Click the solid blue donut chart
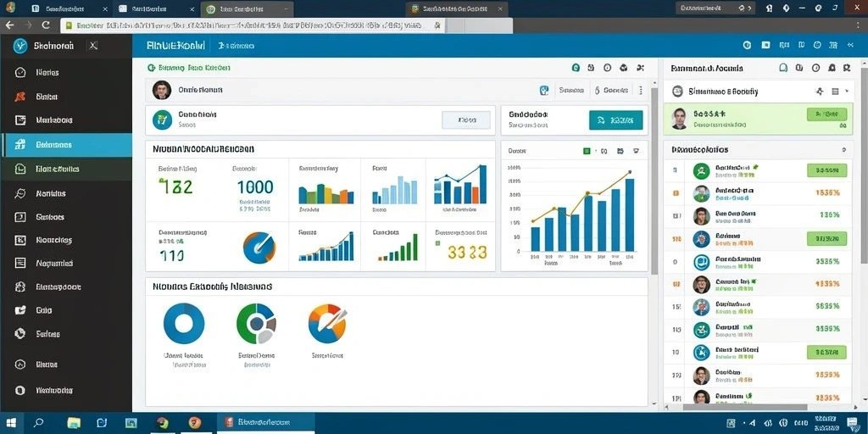Screen dimensions: 868x434 (x=184, y=323)
